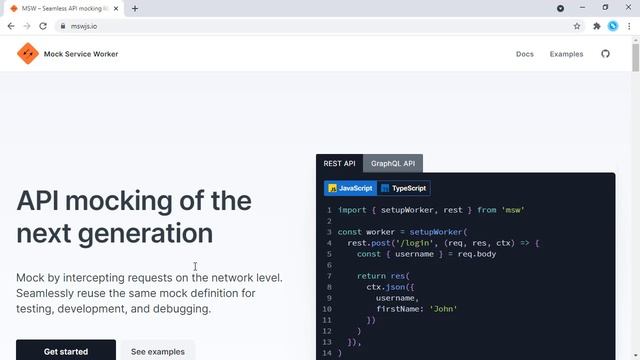Click the 'next generation' heading line
Image resolution: width=640 pixels, height=360 pixels.
(115, 233)
